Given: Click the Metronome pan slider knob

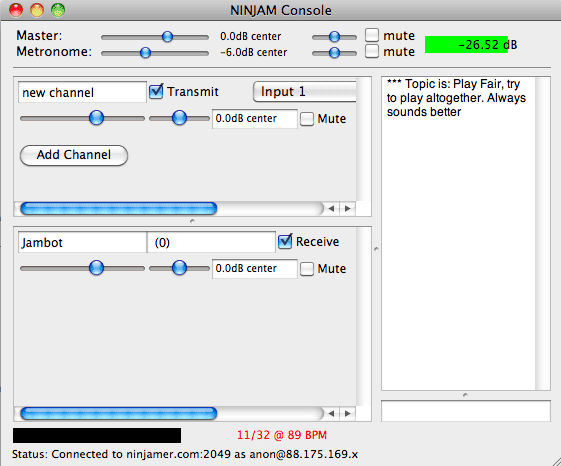Looking at the screenshot, I should (334, 53).
